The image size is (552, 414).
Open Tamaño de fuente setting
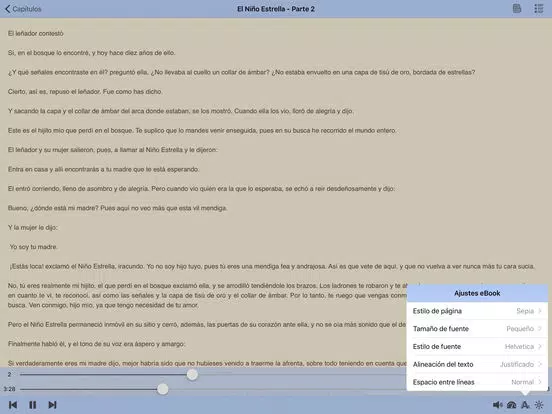point(477,329)
